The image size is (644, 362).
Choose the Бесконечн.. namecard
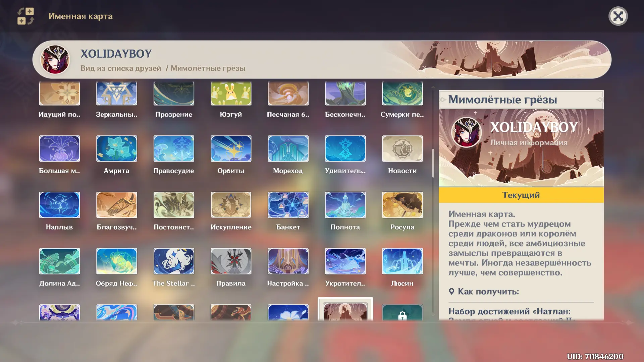tap(345, 94)
